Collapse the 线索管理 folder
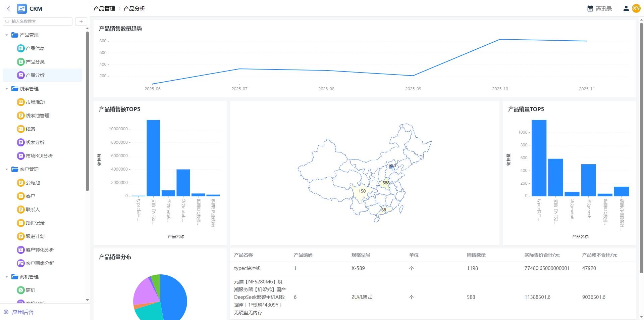Image resolution: width=644 pixels, height=320 pixels. pyautogui.click(x=7, y=89)
